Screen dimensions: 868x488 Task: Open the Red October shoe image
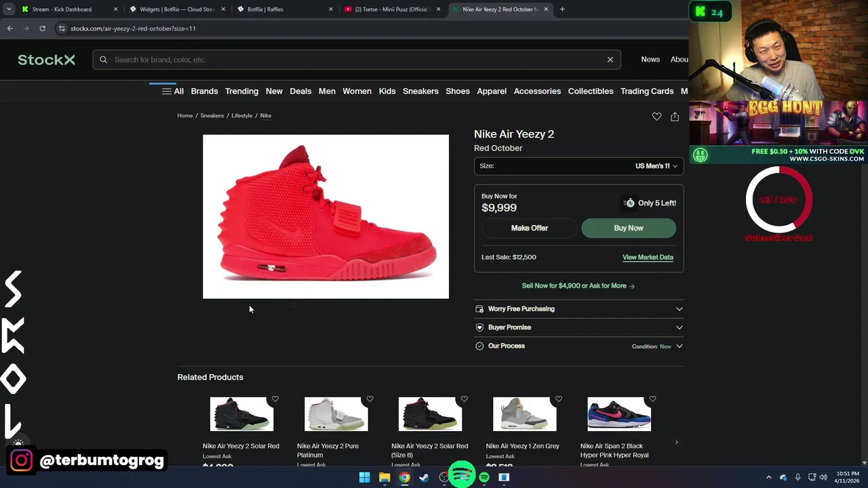[x=325, y=216]
